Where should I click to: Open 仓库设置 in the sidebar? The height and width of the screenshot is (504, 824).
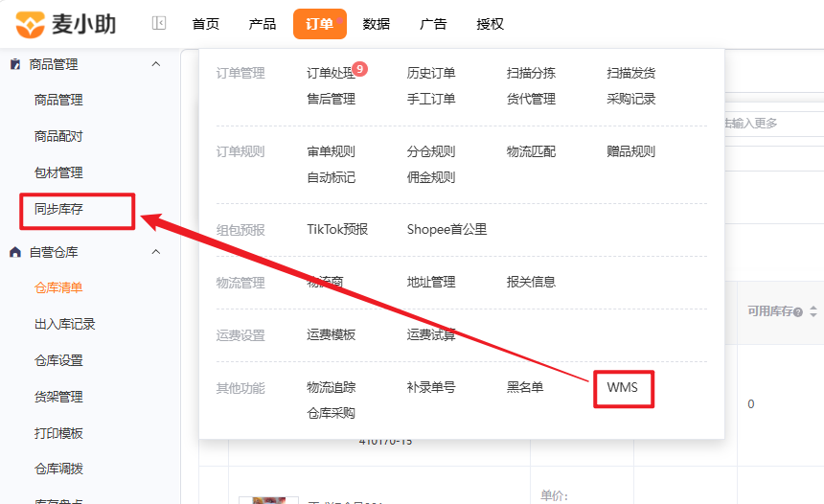[x=58, y=360]
